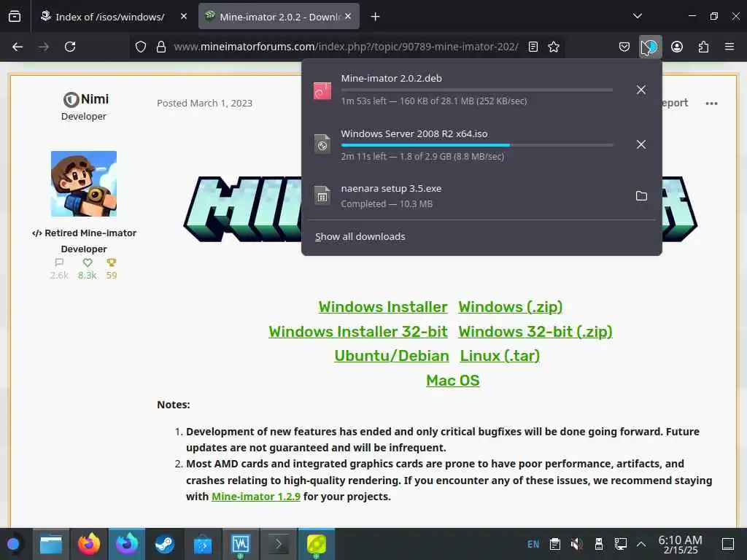Image resolution: width=747 pixels, height=560 pixels.
Task: Open the Firefox View icon
Action: 15,17
